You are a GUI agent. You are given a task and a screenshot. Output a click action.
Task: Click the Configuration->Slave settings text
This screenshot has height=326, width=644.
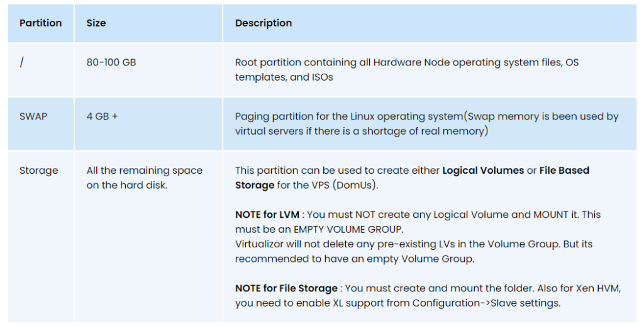486,303
